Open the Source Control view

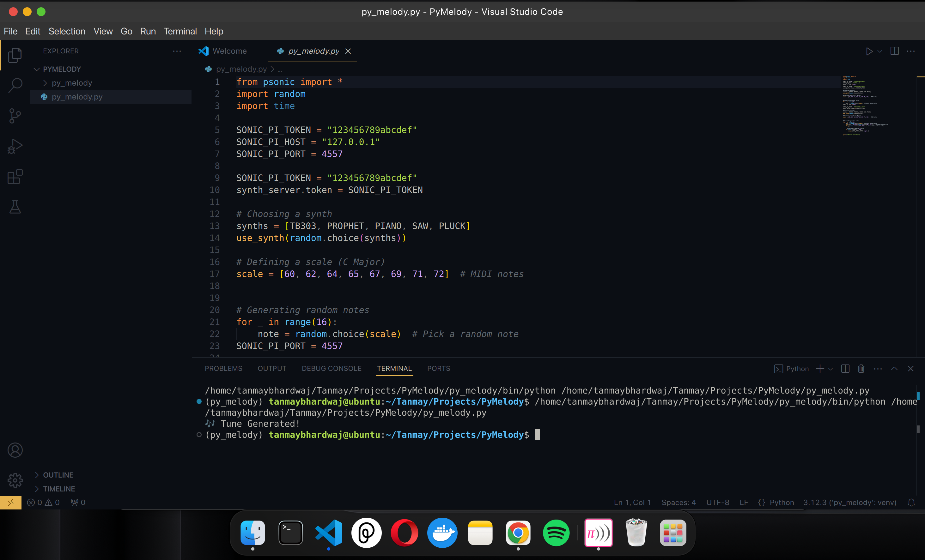pos(15,116)
